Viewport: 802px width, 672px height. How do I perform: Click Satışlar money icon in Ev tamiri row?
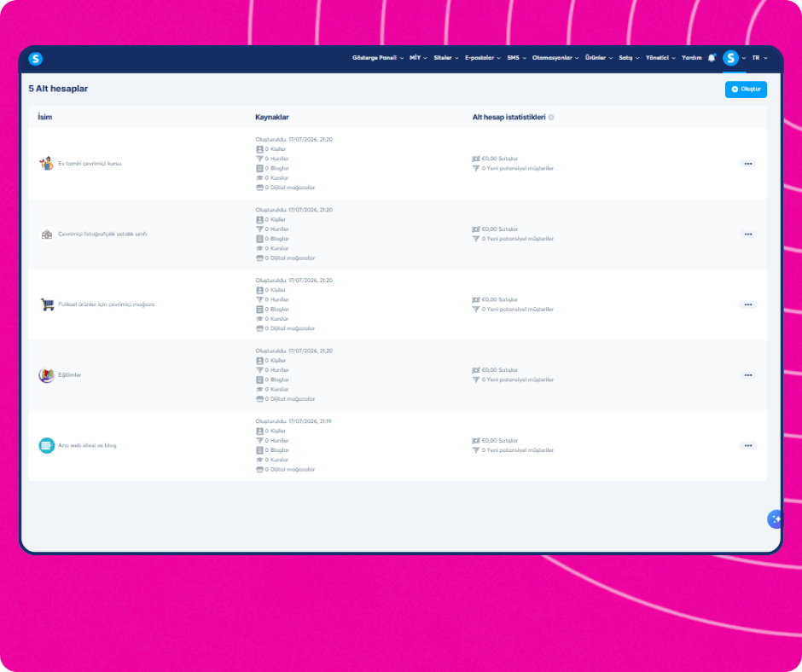(x=476, y=159)
